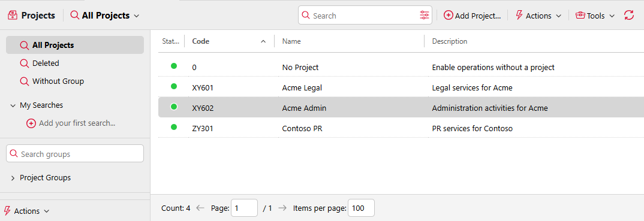Viewport: 644px width, 221px height.
Task: Click the Contoso PR name cell
Action: (x=302, y=129)
